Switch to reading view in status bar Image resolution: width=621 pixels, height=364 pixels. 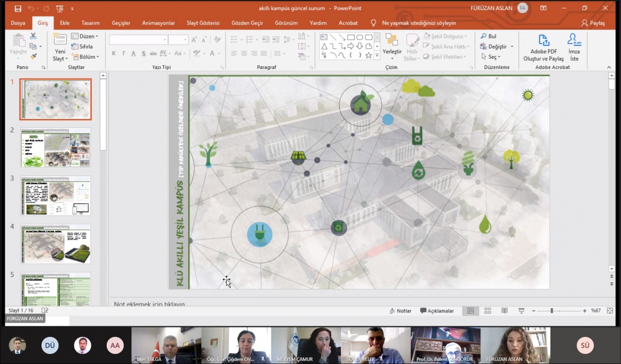point(504,311)
